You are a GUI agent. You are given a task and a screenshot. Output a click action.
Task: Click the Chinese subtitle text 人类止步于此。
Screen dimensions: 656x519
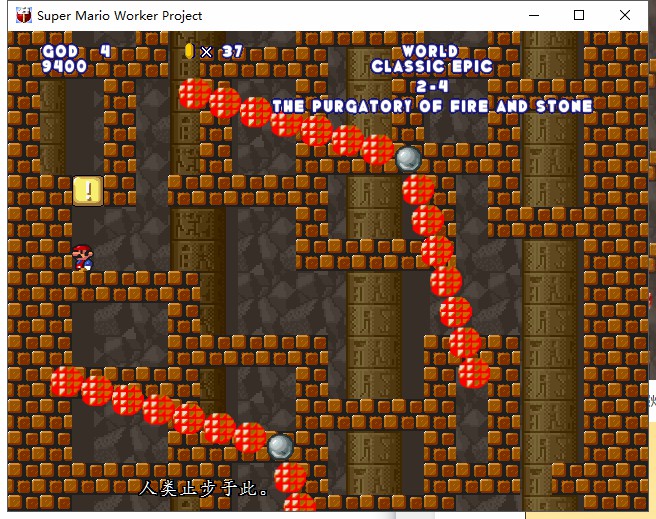(x=203, y=488)
